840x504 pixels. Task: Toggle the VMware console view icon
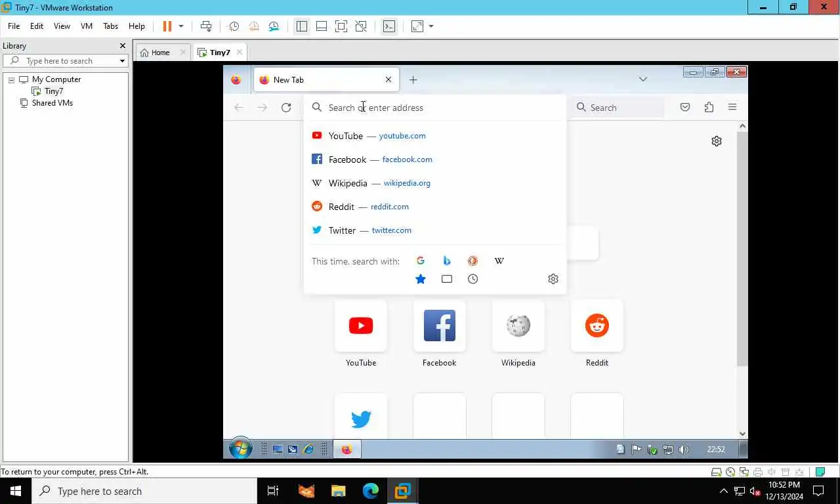tap(389, 26)
